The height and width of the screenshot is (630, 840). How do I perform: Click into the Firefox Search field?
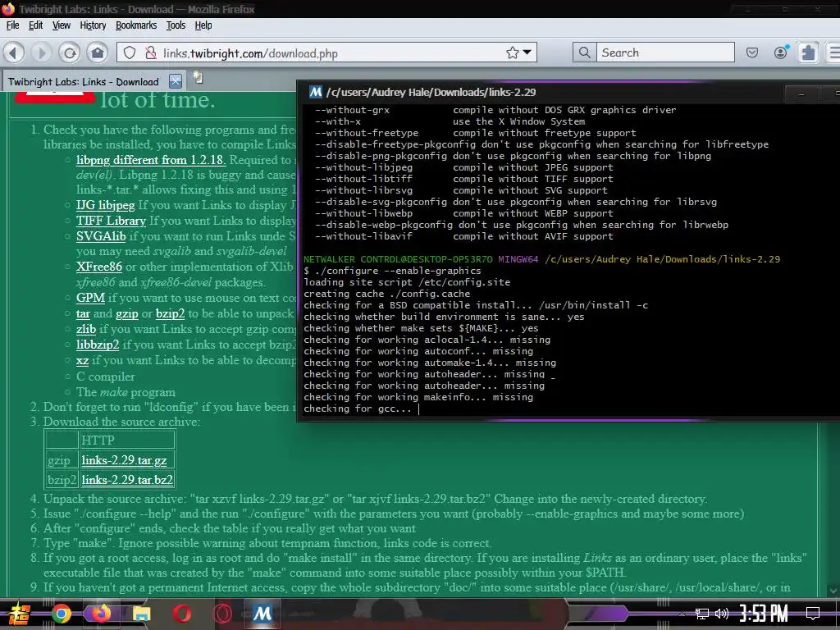coord(665,52)
